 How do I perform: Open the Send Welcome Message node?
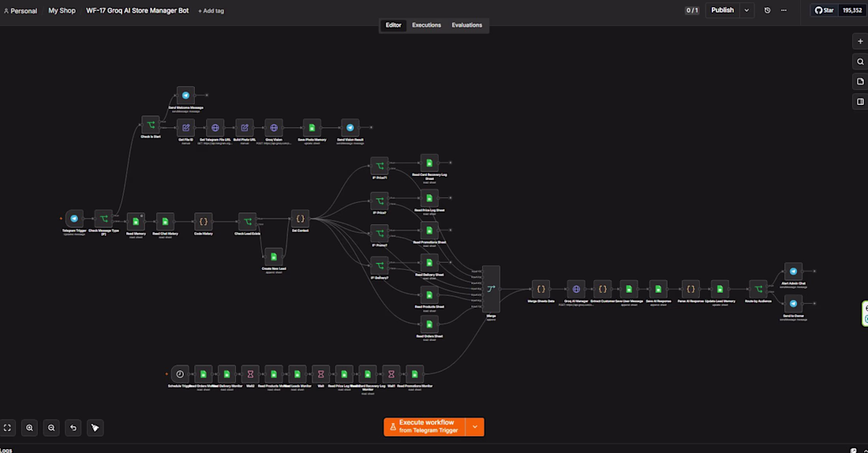(x=186, y=95)
